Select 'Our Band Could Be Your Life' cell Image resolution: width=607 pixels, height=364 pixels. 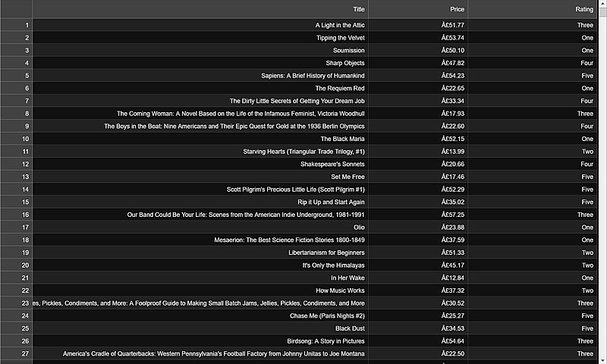[x=200, y=215]
